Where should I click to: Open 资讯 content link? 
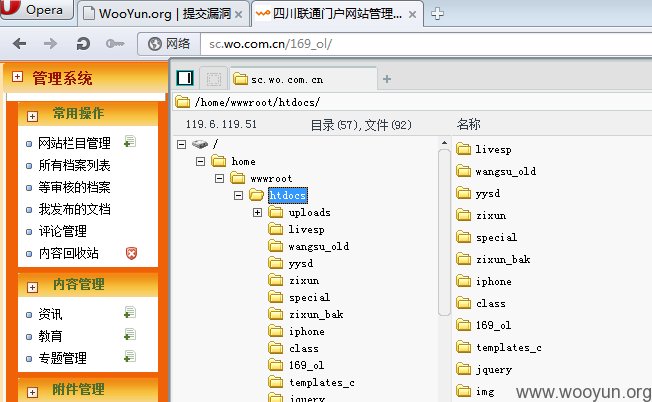(x=50, y=314)
